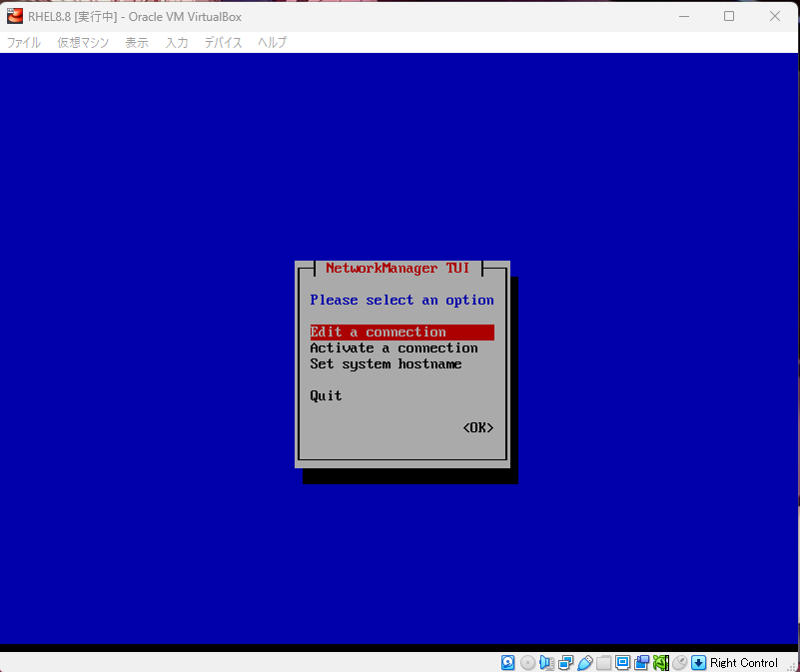Viewport: 800px width, 672px height.
Task: Click the display status icon
Action: pos(622,662)
